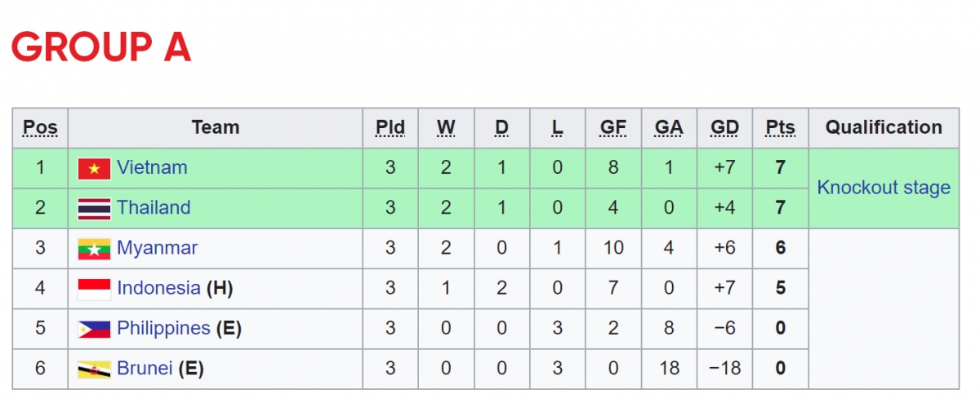
Task: Click the GA column header abbreviation
Action: coord(669,127)
